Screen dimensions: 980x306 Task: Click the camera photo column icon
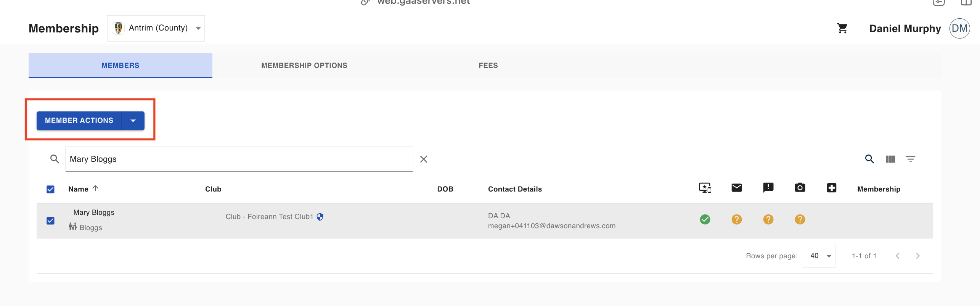800,188
